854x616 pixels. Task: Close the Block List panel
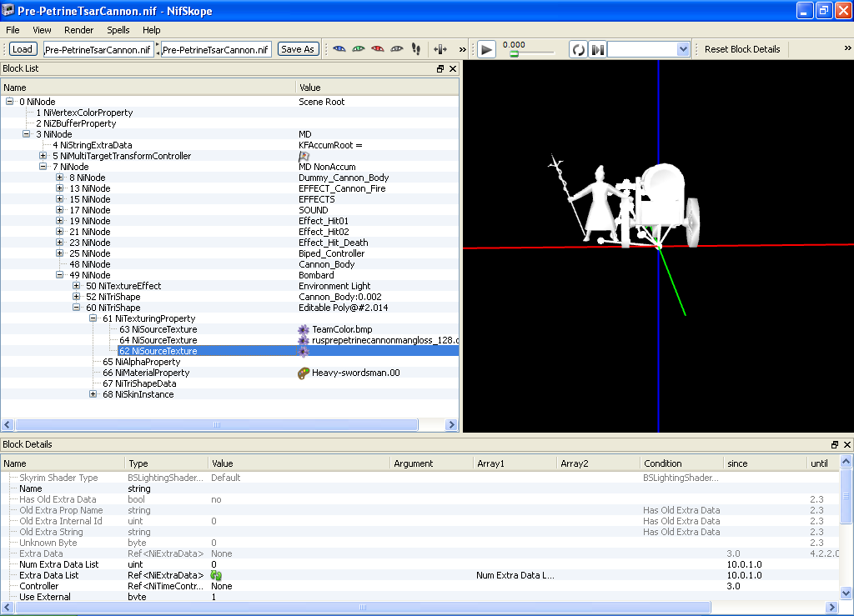pyautogui.click(x=453, y=68)
